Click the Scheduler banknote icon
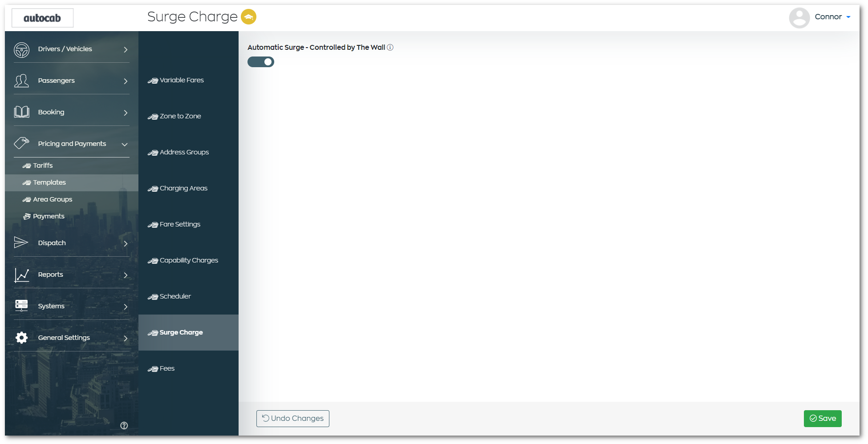868x444 pixels. 153,297
